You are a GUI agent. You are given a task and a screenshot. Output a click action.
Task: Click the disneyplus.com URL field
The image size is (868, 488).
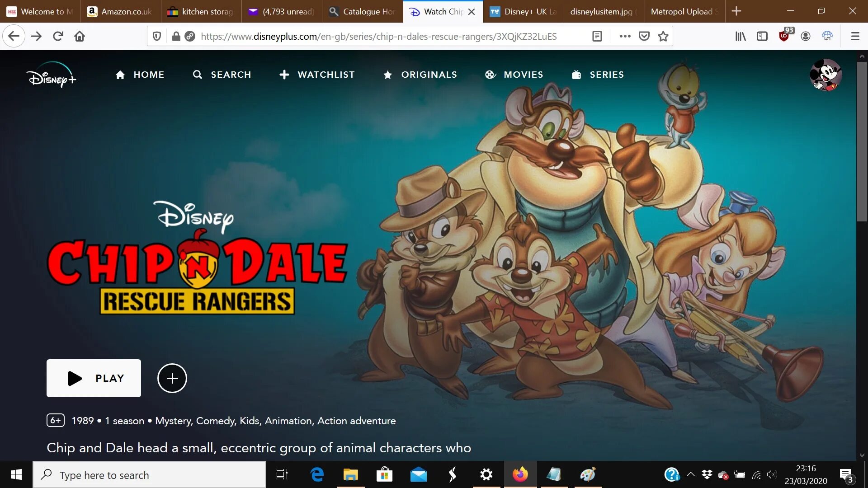(378, 36)
